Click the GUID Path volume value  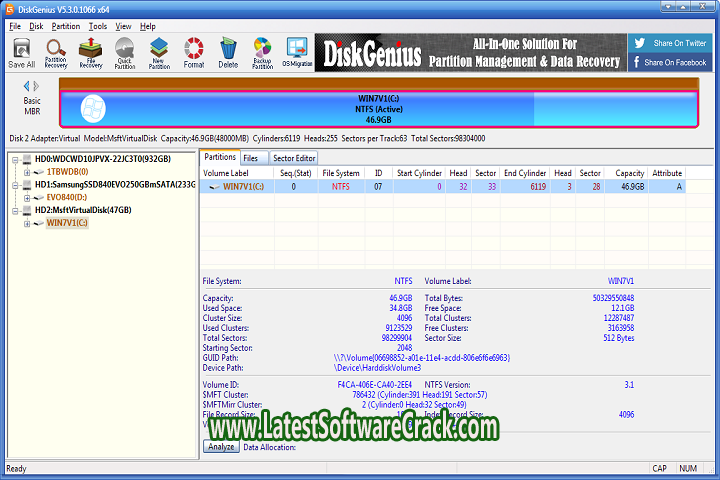pyautogui.click(x=422, y=358)
